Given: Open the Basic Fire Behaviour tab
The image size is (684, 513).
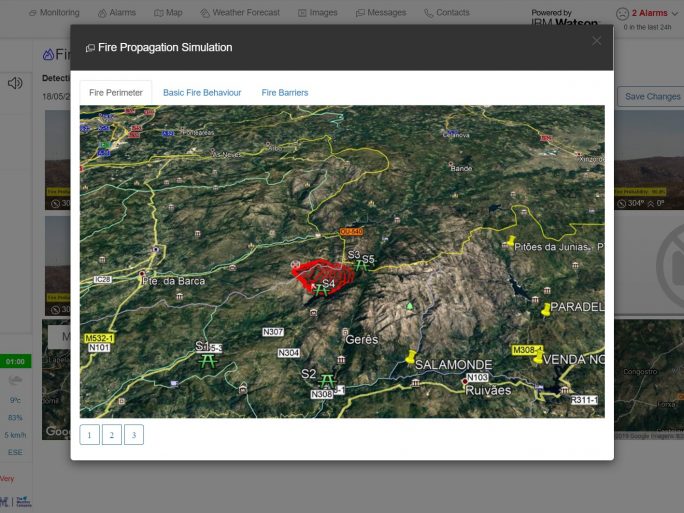Looking at the screenshot, I should pos(202,92).
